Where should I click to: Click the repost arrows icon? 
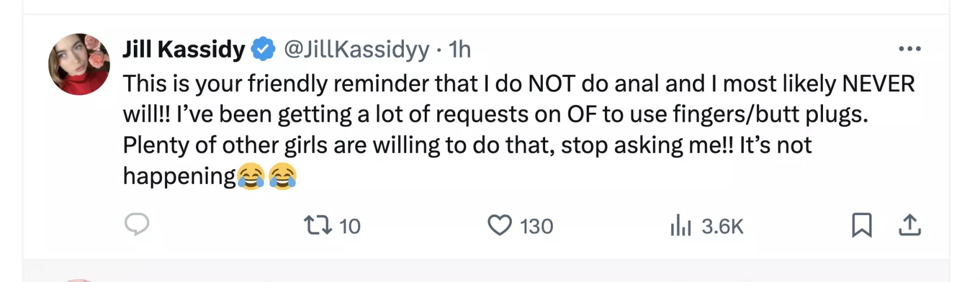click(x=318, y=225)
